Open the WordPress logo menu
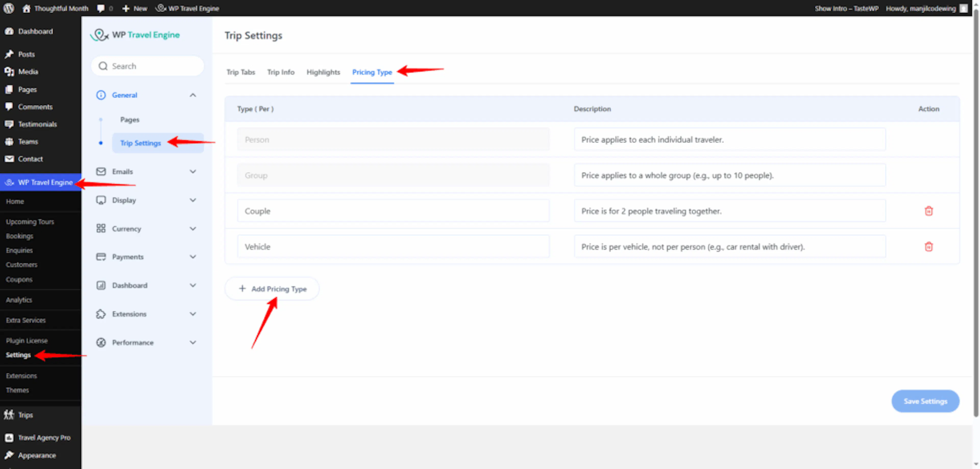This screenshot has width=980, height=469. [8, 8]
